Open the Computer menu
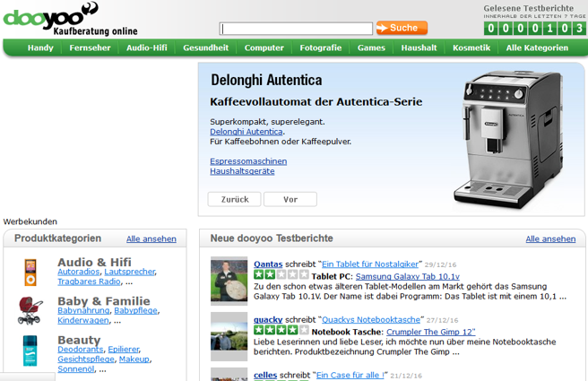The image size is (588, 381). click(264, 48)
